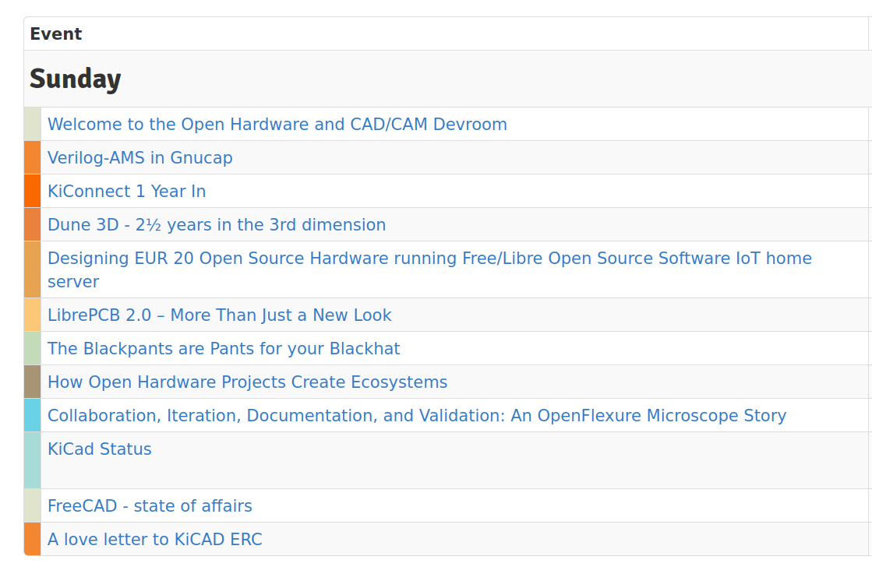Click the orange swatch beside Verilog-AMS talk
The width and height of the screenshot is (872, 588).
(x=33, y=157)
